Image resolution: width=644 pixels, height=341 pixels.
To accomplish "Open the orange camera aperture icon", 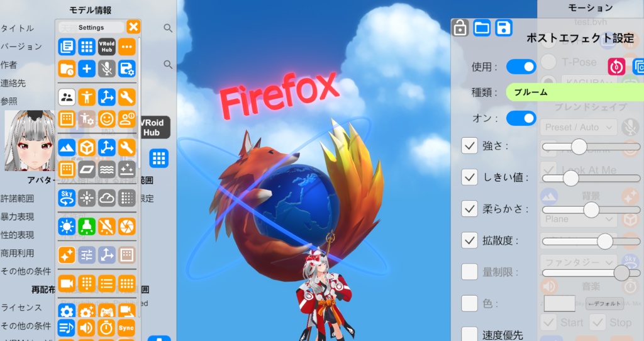I will [x=127, y=226].
